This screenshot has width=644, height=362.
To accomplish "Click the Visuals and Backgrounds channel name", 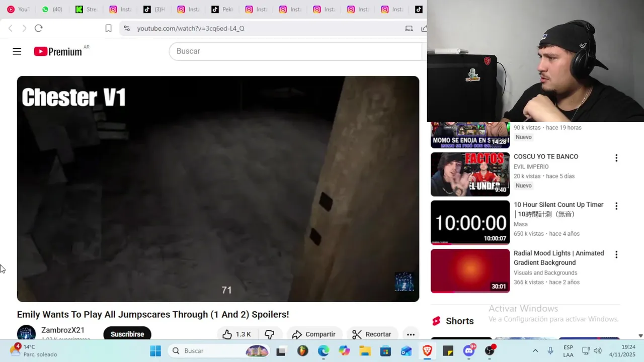I will tap(545, 273).
